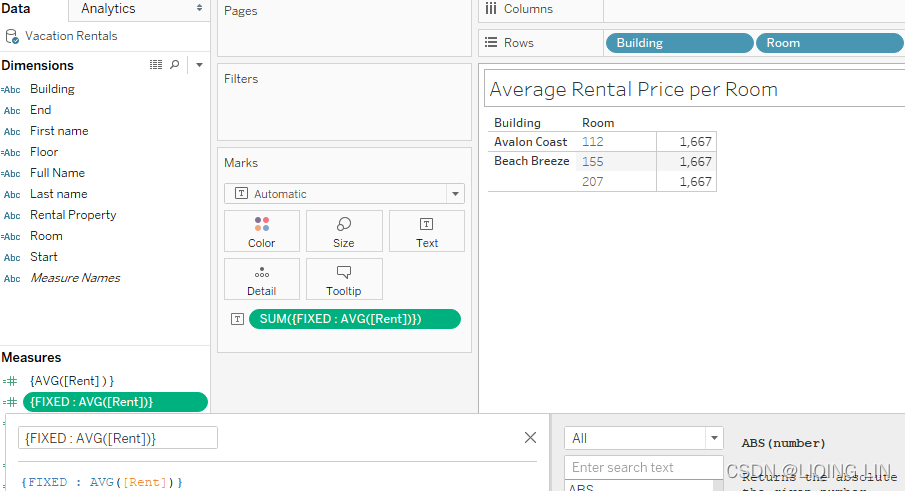Click the Vacation Rentals data source icon
Screen dimensions: 905x491
pos(12,36)
